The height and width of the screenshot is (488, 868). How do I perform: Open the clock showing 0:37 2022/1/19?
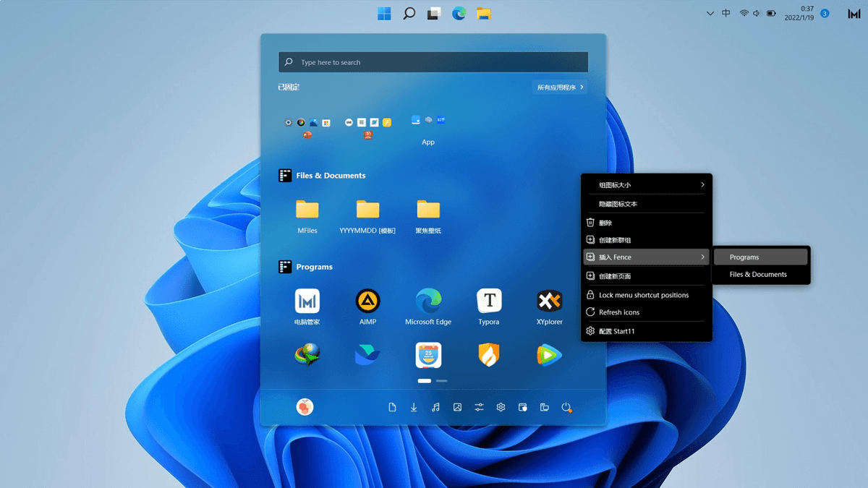[x=799, y=13]
